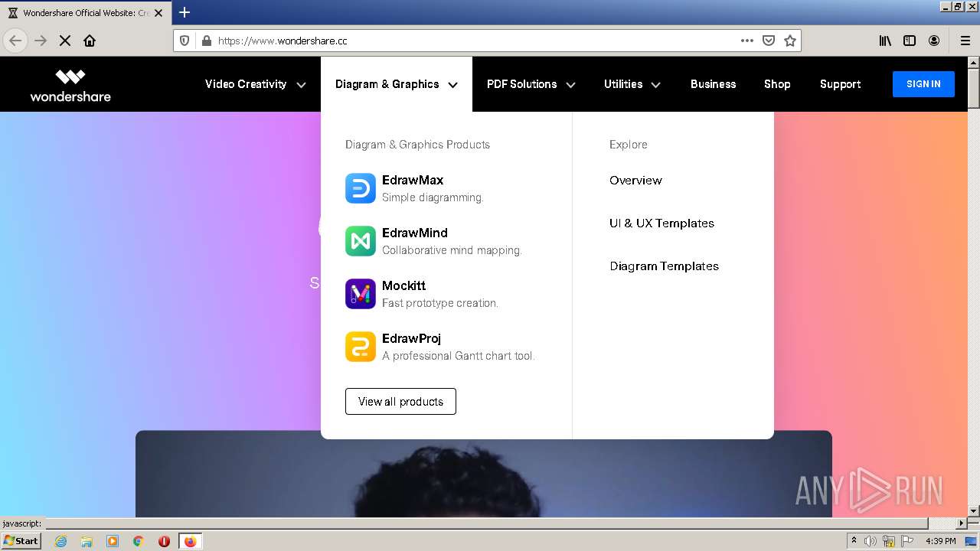Show hidden tray icons arrow
Screen dimensions: 980x551
854,541
